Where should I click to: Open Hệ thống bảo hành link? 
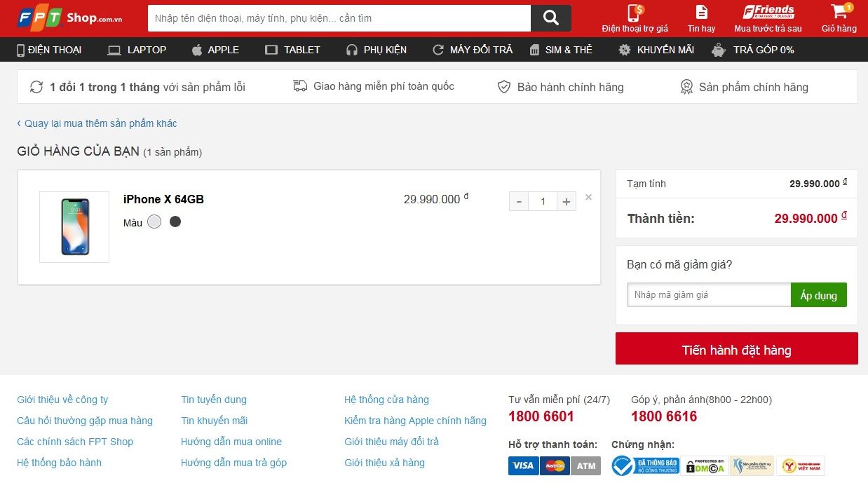point(59,463)
